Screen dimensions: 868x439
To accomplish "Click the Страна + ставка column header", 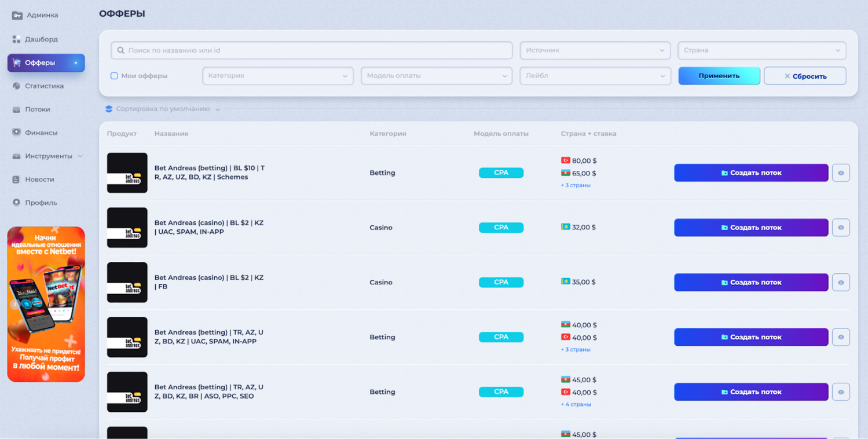I will point(588,134).
